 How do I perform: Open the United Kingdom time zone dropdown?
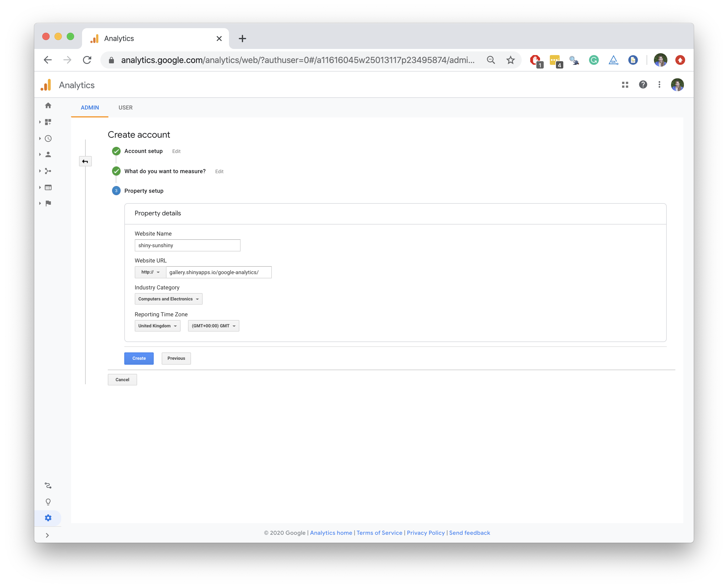[157, 326]
